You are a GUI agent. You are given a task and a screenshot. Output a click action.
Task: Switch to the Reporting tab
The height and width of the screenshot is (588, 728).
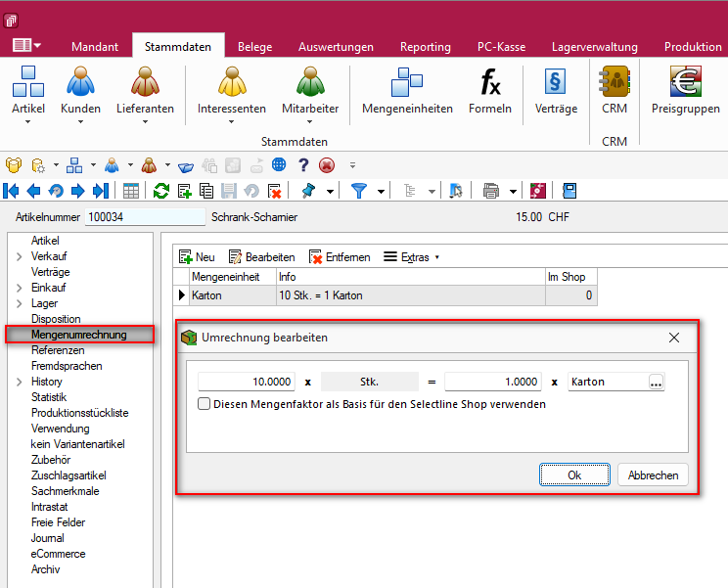tap(426, 47)
